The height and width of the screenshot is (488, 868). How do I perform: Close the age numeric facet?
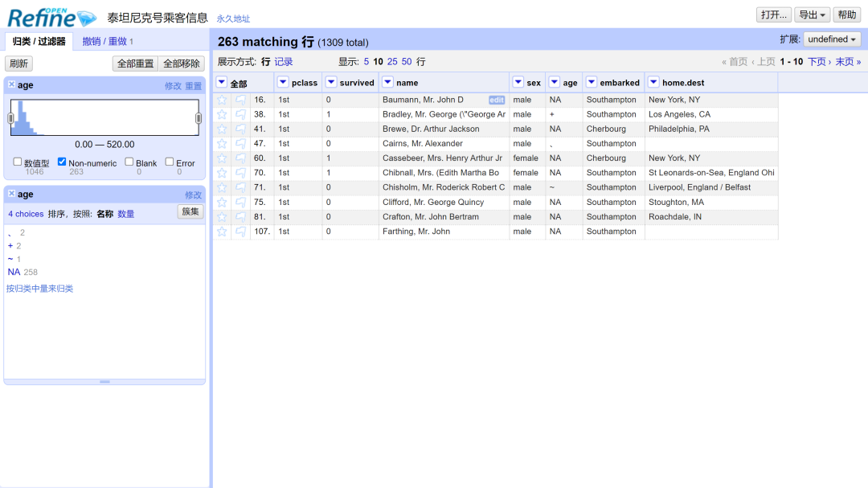pyautogui.click(x=11, y=84)
